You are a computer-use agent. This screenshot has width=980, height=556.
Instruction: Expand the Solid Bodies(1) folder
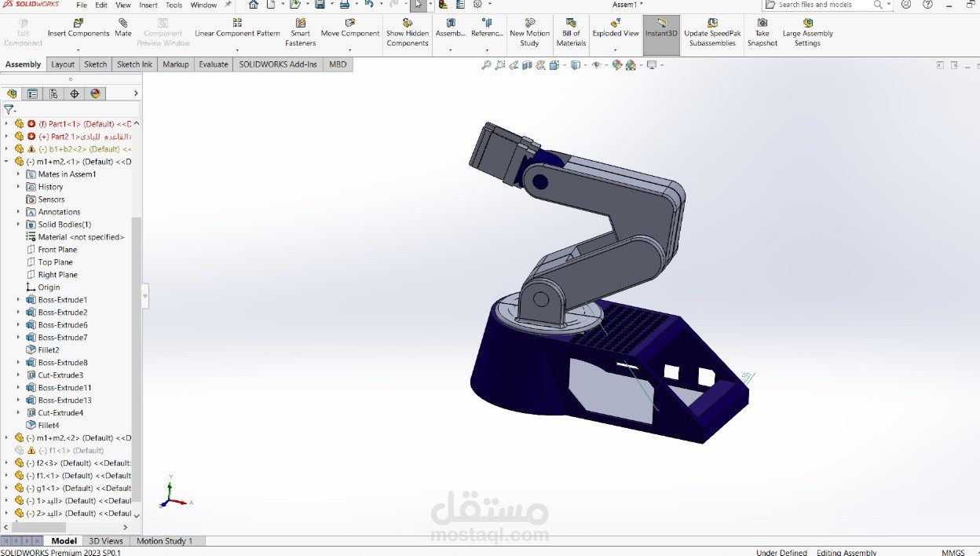click(18, 225)
